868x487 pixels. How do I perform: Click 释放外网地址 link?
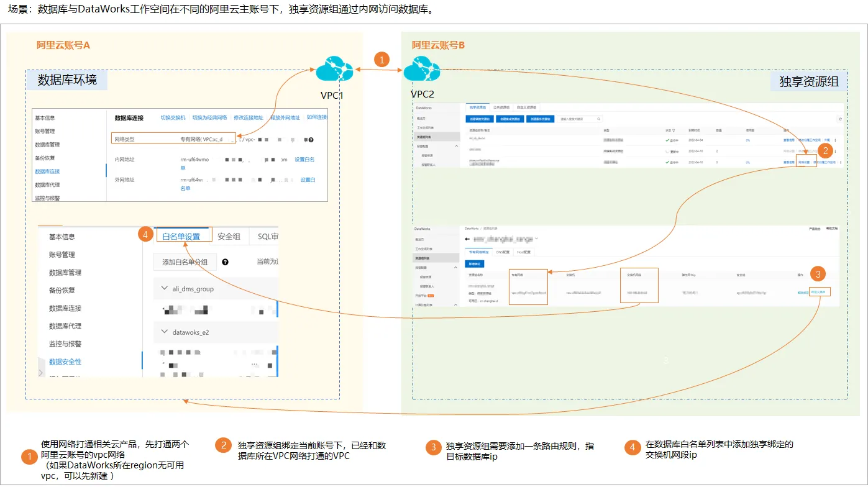285,117
